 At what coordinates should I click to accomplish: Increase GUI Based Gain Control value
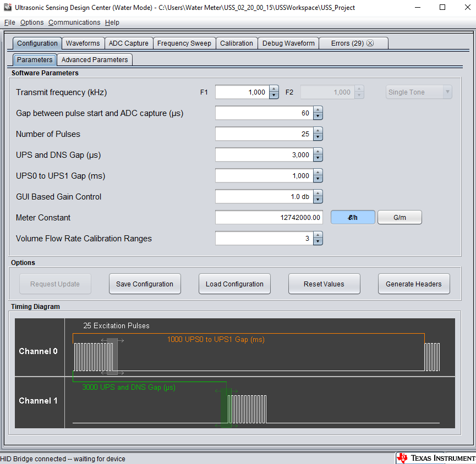click(x=318, y=194)
